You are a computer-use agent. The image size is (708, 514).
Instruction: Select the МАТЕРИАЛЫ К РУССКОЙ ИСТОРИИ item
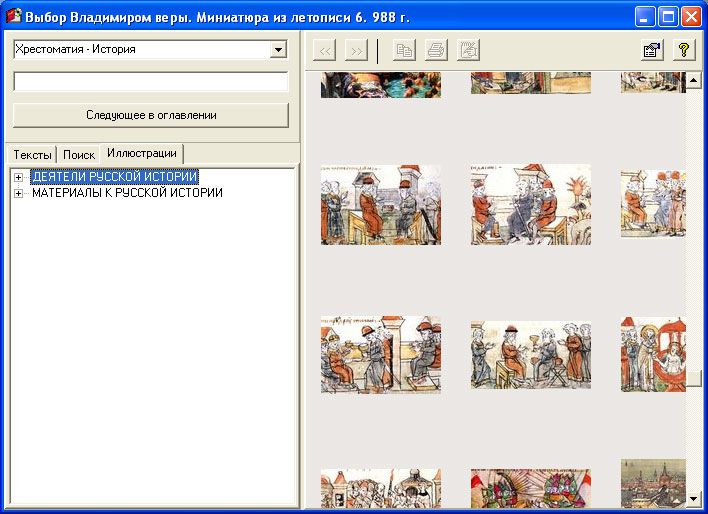127,193
